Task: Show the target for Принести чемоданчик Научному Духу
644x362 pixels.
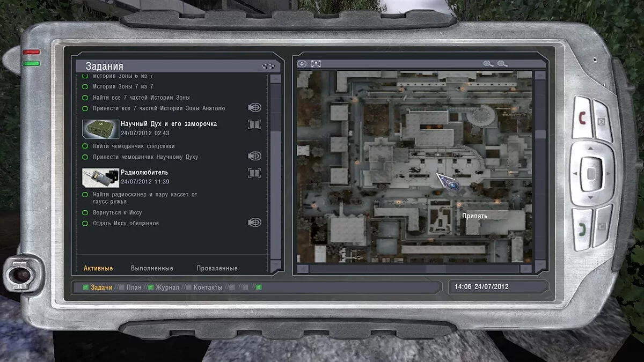Action: pos(254,157)
